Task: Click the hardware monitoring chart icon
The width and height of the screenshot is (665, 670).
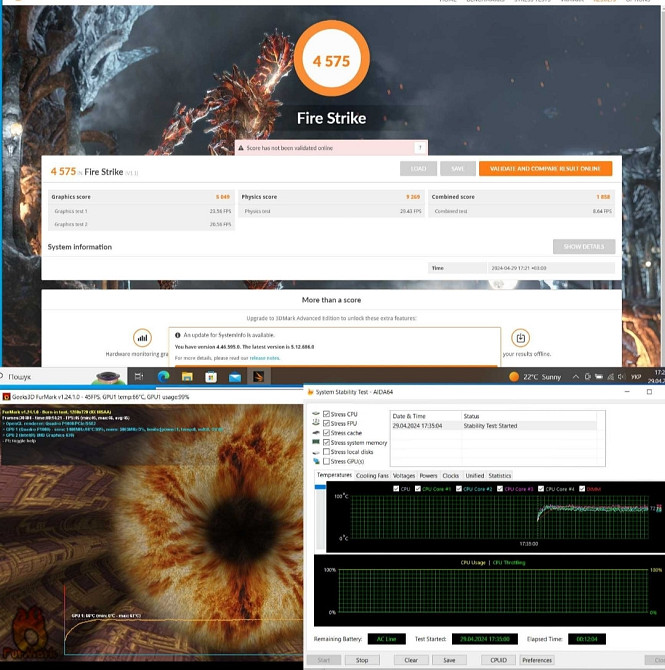Action: (142, 338)
